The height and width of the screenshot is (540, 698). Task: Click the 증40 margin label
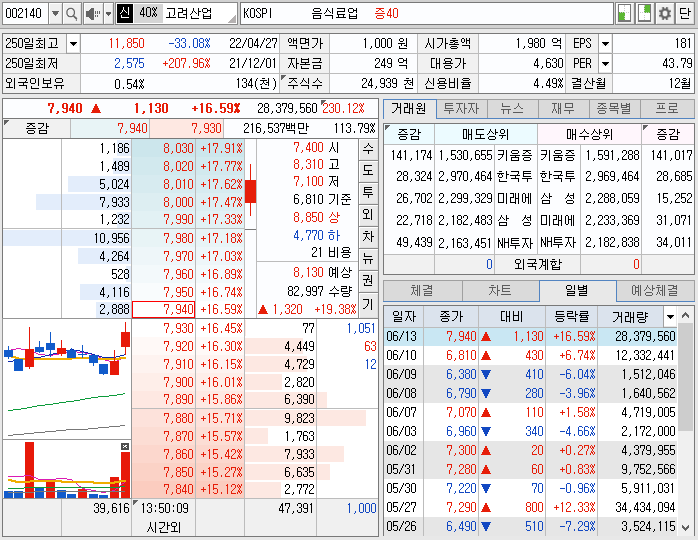pos(386,13)
